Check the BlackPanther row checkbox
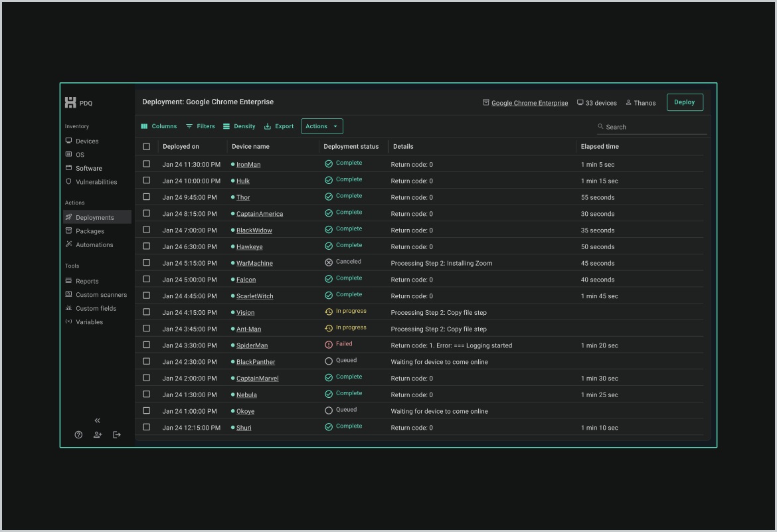 [146, 361]
